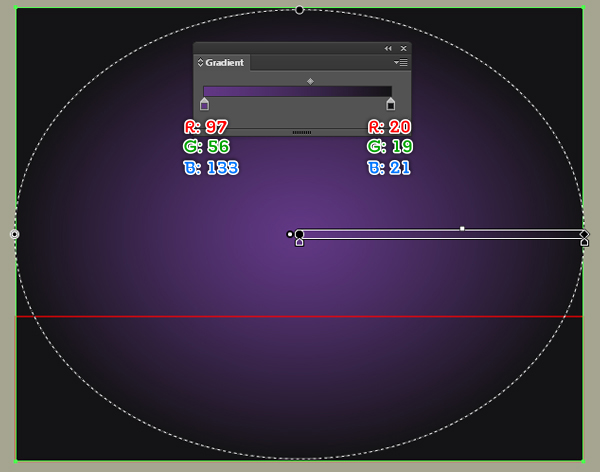
Task: Select the annotator midpoint square handle
Action: [x=462, y=229]
